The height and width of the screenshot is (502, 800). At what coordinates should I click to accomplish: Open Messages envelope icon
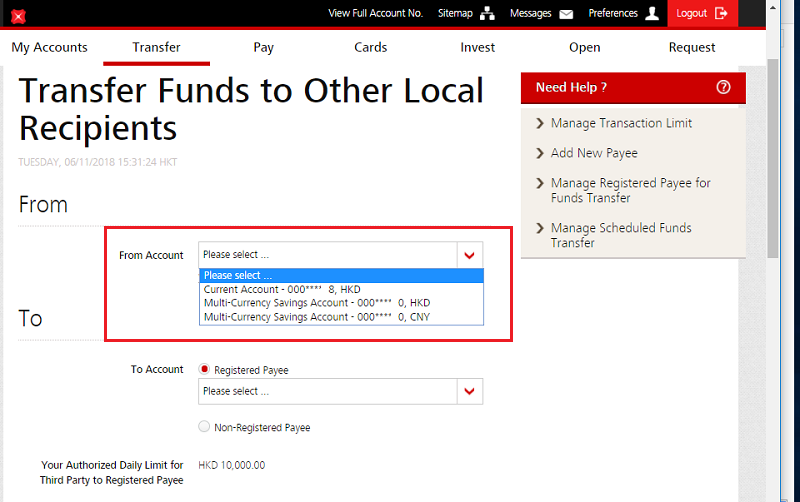click(x=566, y=14)
